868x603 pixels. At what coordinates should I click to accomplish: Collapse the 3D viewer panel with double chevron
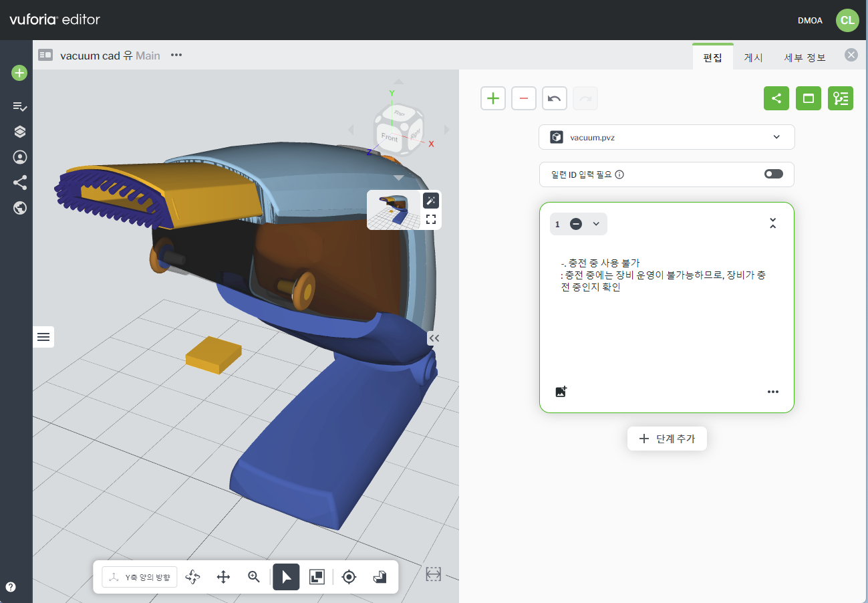434,338
